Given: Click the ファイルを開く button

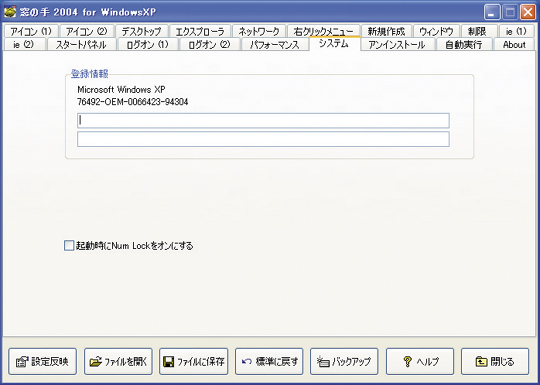Looking at the screenshot, I should (x=118, y=361).
